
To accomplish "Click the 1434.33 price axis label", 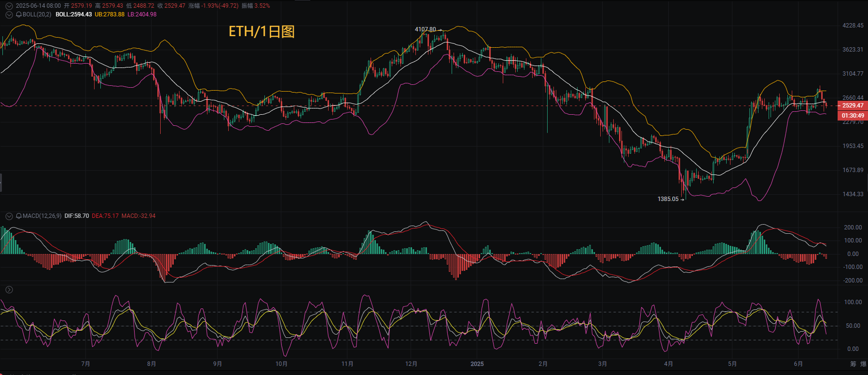I will point(853,194).
